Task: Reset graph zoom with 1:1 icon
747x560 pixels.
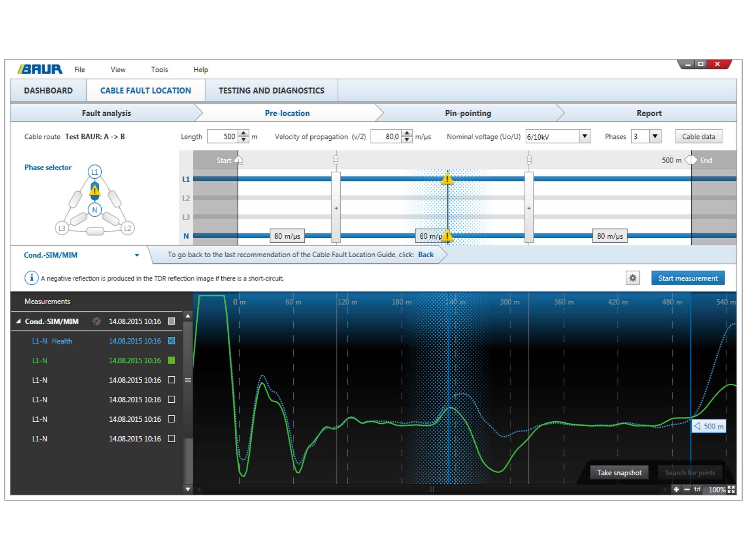Action: [x=697, y=490]
